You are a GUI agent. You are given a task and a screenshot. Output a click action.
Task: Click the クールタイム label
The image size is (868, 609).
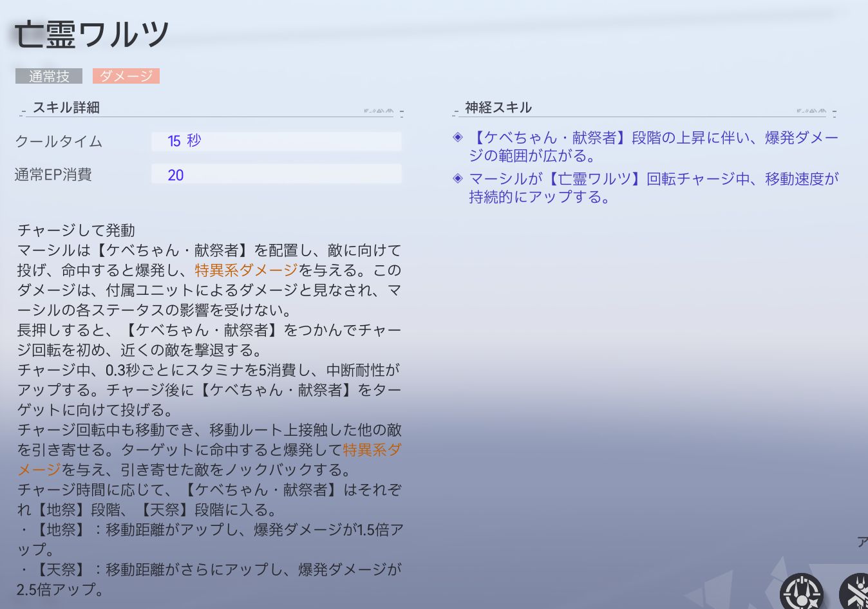click(59, 142)
